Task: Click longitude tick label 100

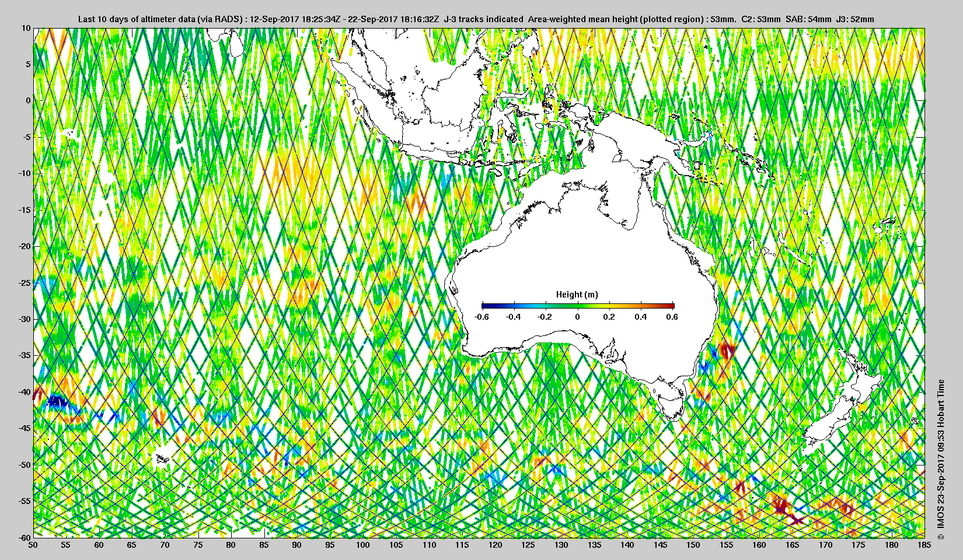Action: [x=363, y=545]
